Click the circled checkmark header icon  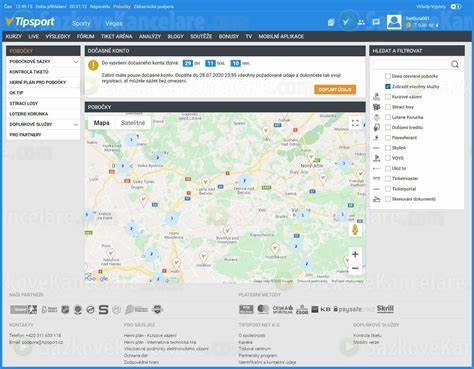(x=346, y=22)
